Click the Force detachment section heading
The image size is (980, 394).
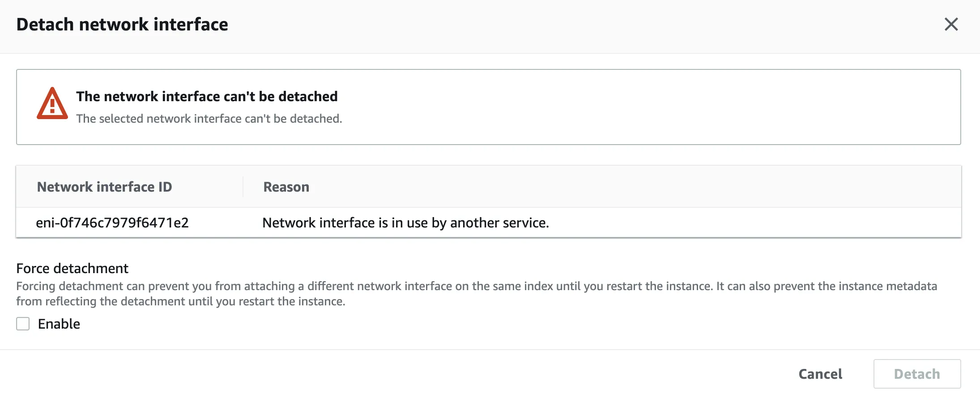tap(72, 268)
